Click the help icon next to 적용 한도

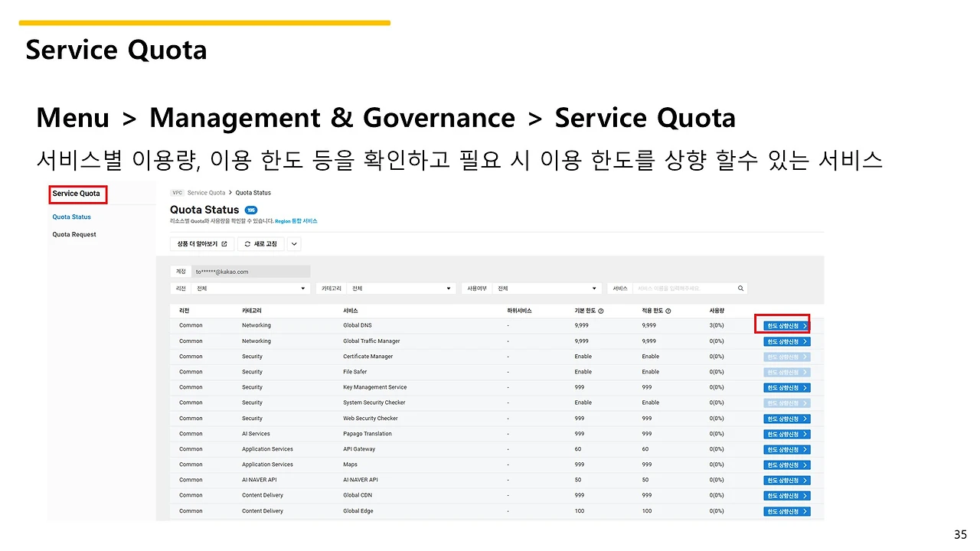pyautogui.click(x=668, y=311)
